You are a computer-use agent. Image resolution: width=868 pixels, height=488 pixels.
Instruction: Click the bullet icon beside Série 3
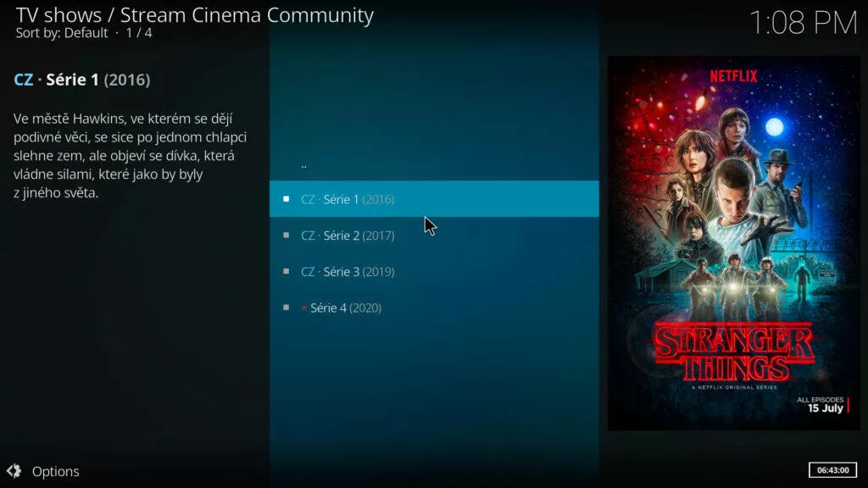pyautogui.click(x=287, y=271)
